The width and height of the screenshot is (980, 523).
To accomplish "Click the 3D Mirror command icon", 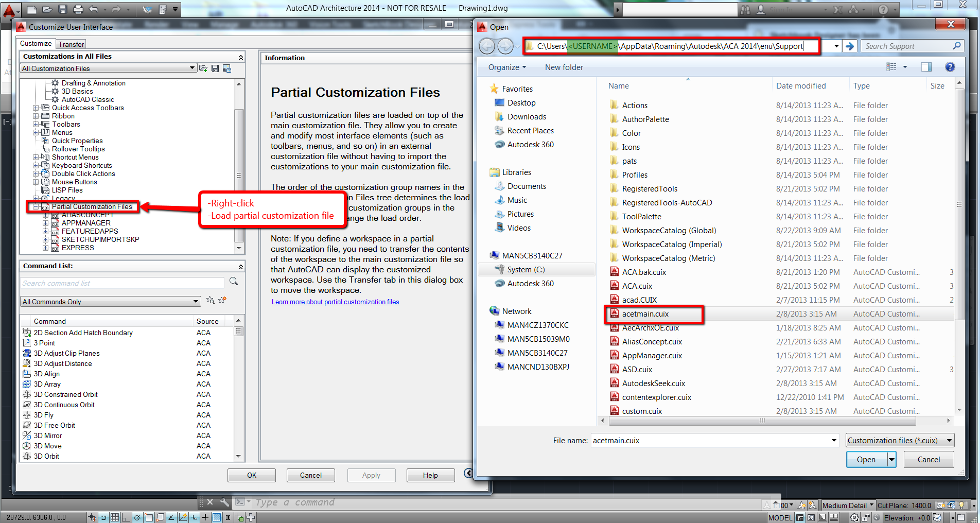I will (x=27, y=435).
